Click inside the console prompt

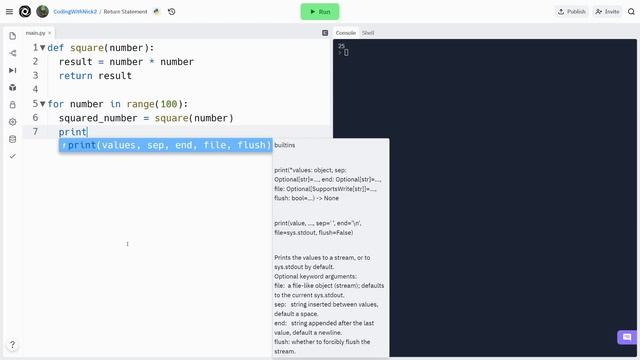[346, 52]
